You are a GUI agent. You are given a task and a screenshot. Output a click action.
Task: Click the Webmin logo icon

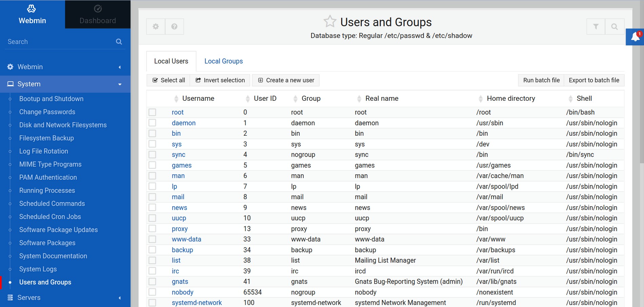[x=32, y=8]
